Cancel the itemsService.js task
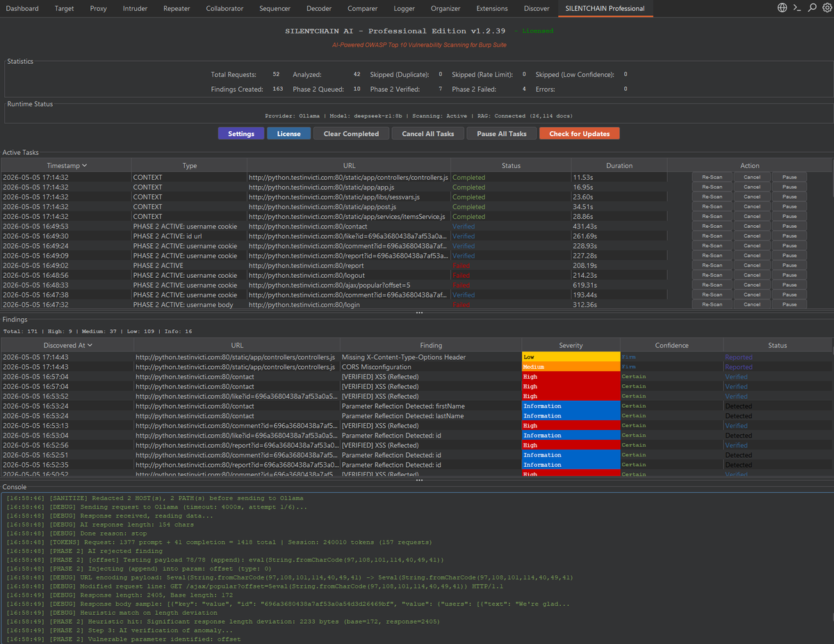This screenshot has width=834, height=644. [752, 216]
